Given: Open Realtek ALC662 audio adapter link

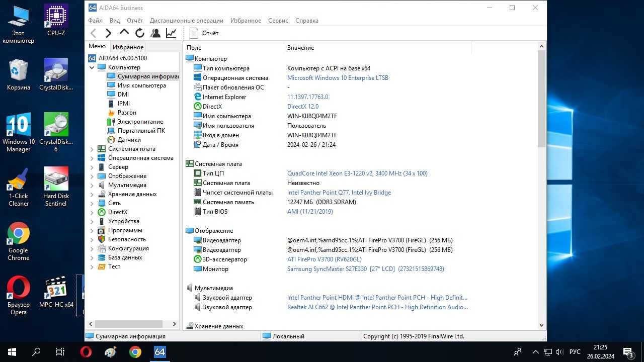Looking at the screenshot, I should (377, 307).
